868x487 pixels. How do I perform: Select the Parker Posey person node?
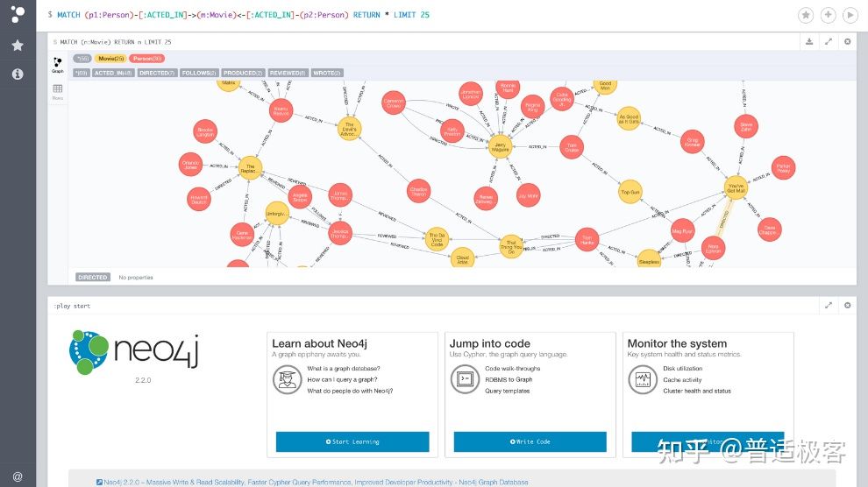pos(783,168)
